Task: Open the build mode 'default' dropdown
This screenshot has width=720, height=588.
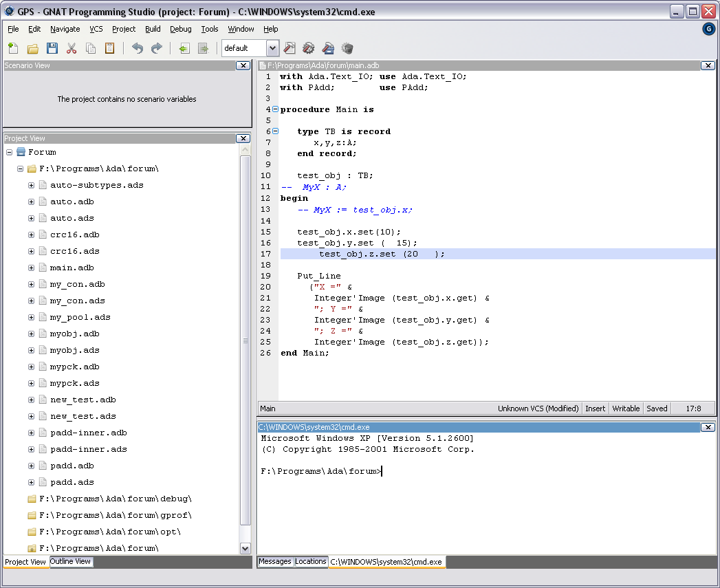Action: pyautogui.click(x=272, y=48)
